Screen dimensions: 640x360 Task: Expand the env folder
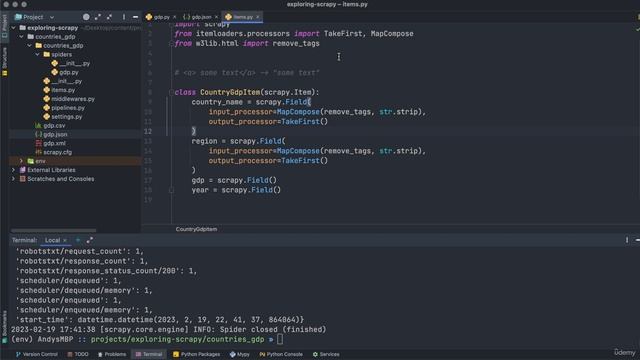[x=22, y=161]
